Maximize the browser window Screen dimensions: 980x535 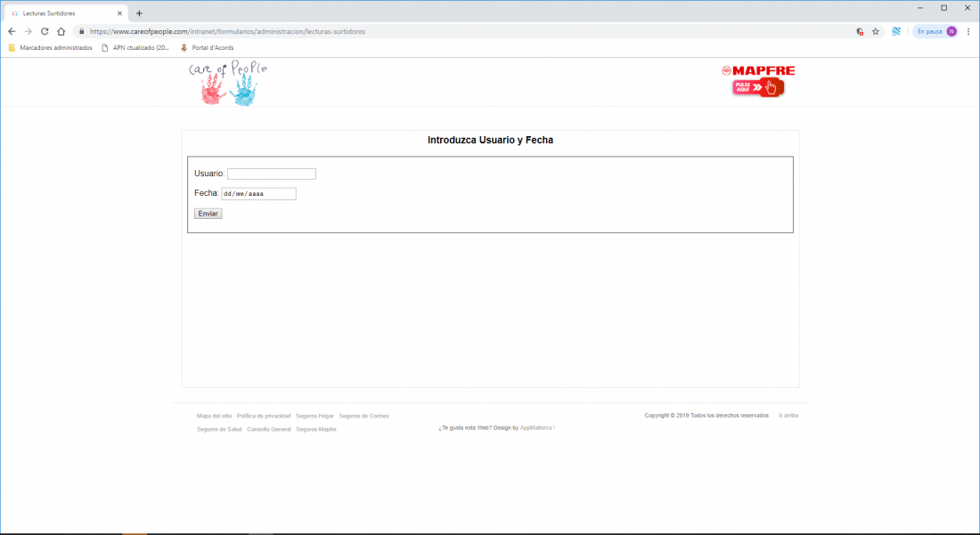(x=943, y=8)
